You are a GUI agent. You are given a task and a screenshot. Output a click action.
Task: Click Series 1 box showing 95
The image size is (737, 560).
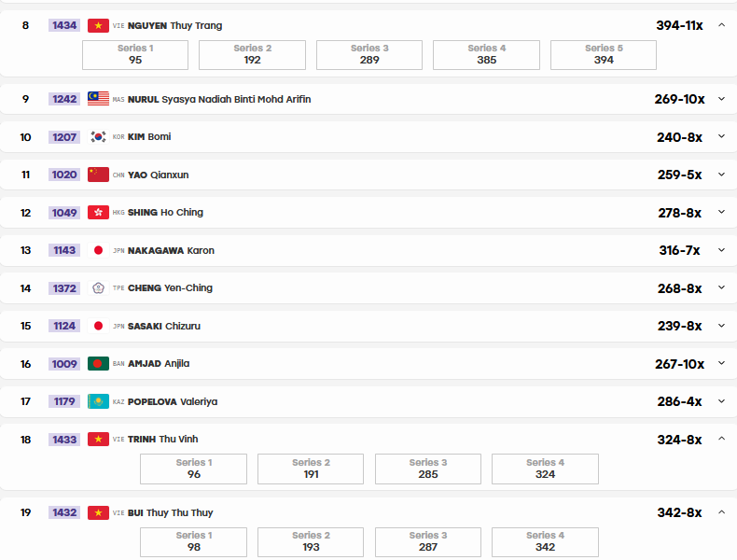pyautogui.click(x=135, y=55)
